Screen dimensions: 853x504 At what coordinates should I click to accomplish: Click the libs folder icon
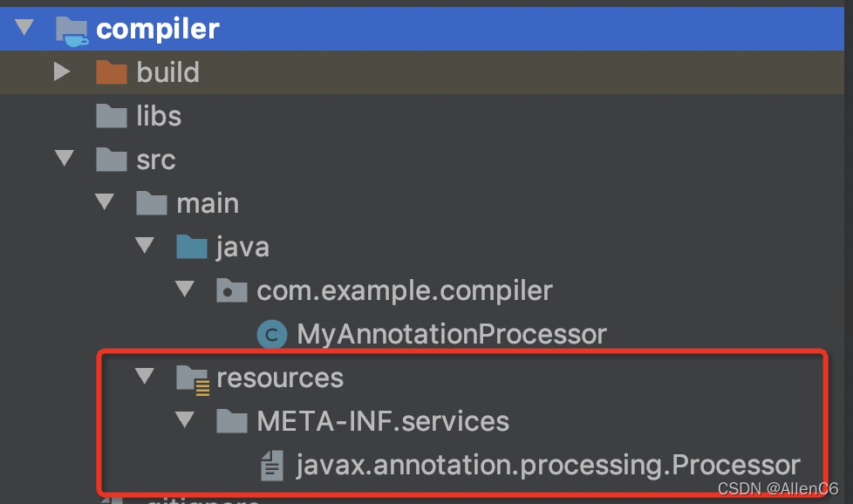click(111, 116)
